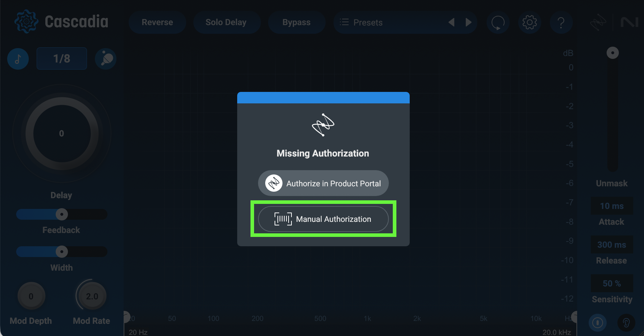Click the "20 Hz" low cutoff label
This screenshot has width=644, height=336.
point(138,332)
